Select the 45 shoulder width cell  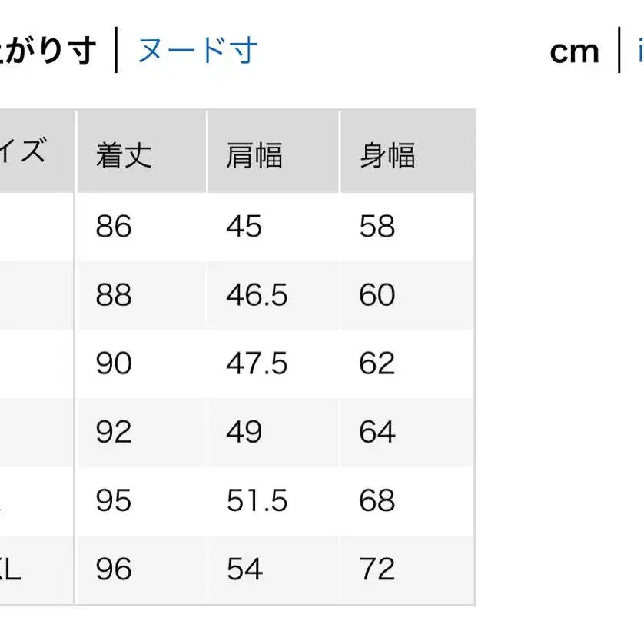[x=244, y=227]
